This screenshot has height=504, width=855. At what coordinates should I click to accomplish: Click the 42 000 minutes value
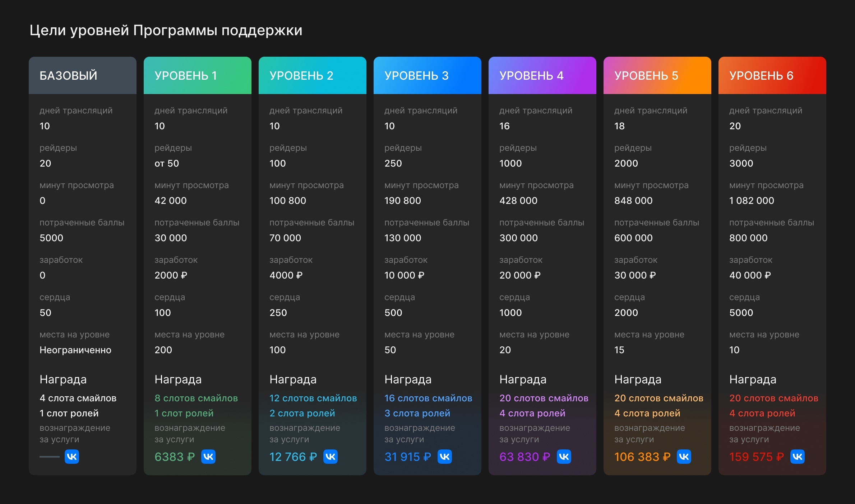pyautogui.click(x=171, y=201)
